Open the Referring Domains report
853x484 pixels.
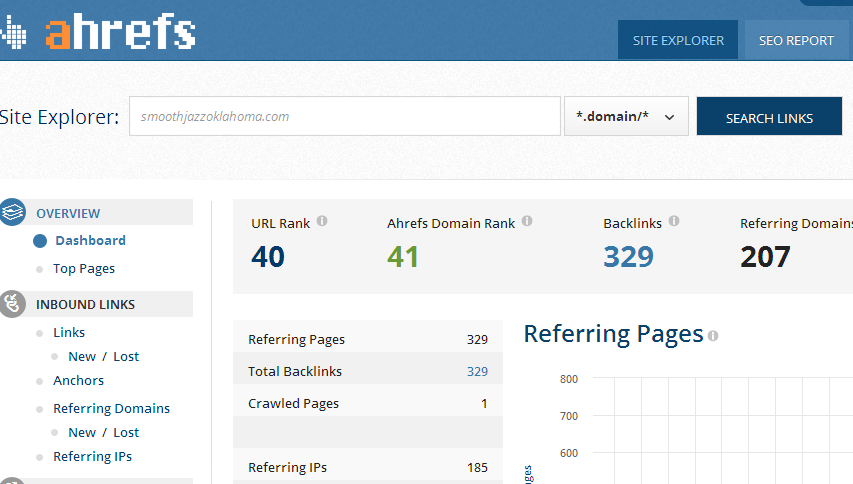[x=112, y=408]
